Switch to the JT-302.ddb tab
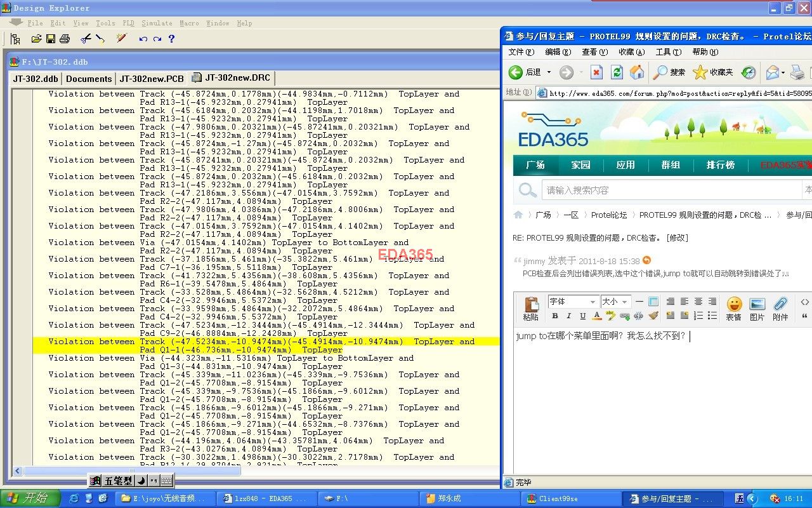 tap(36, 79)
